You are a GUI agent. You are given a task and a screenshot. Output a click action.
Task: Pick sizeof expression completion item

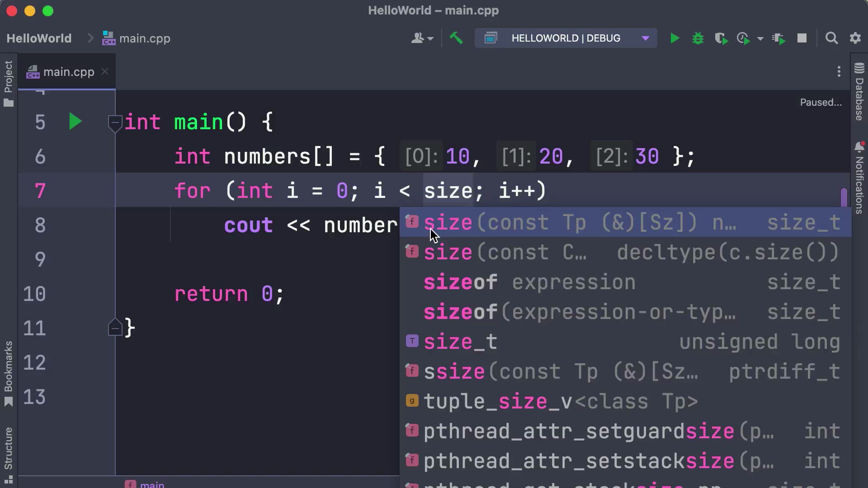(625, 282)
